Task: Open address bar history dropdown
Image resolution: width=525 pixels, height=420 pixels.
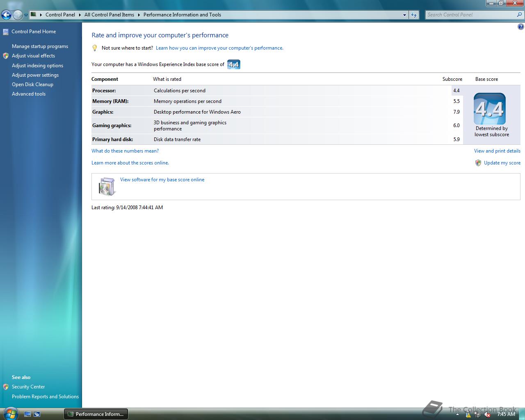Action: tap(404, 15)
